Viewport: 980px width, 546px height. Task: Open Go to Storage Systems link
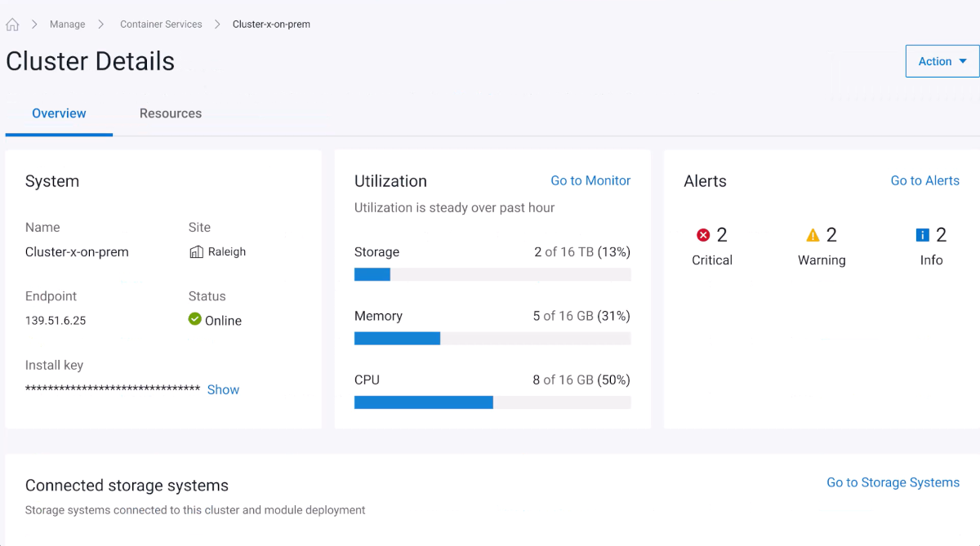pyautogui.click(x=893, y=482)
